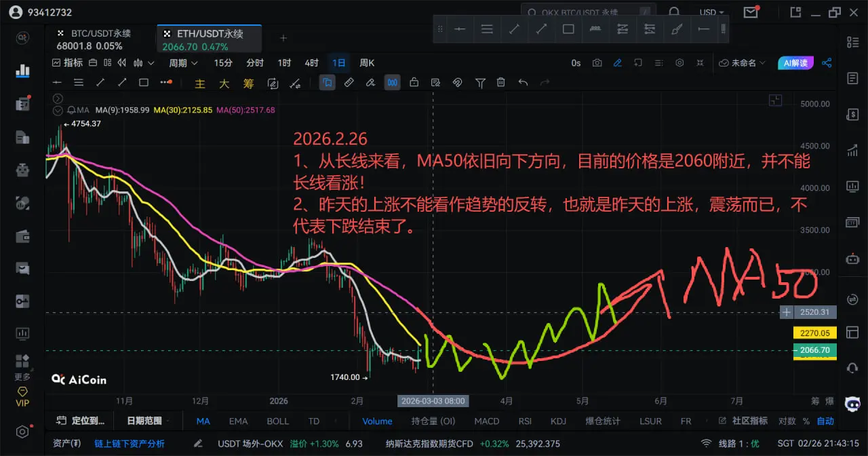
Task: Select the ruler measure tool
Action: [349, 83]
